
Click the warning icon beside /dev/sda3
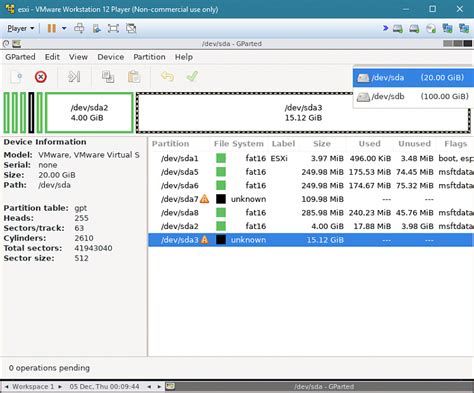pyautogui.click(x=204, y=239)
